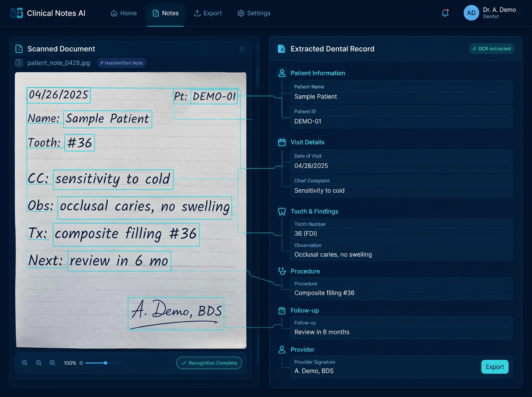The image size is (532, 397).
Task: Click the Provider Signature value A. Demo, BDS
Action: [314, 371]
